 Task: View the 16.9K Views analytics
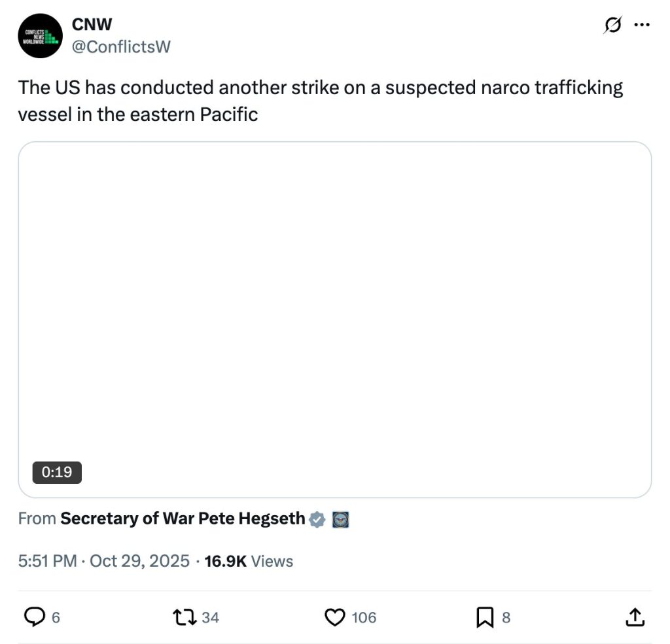[249, 561]
